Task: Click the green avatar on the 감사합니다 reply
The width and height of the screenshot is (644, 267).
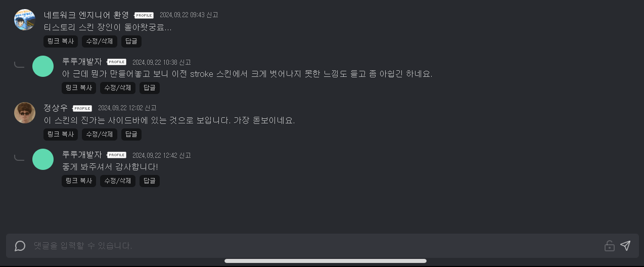Action: coord(43,159)
